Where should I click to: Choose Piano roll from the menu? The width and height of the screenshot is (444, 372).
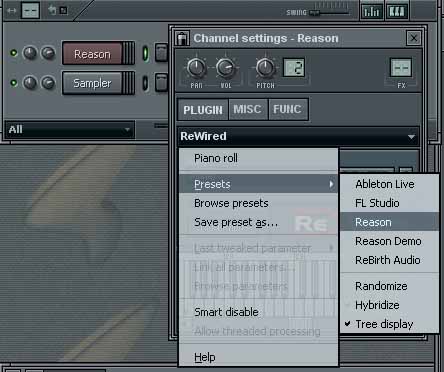[259, 158]
